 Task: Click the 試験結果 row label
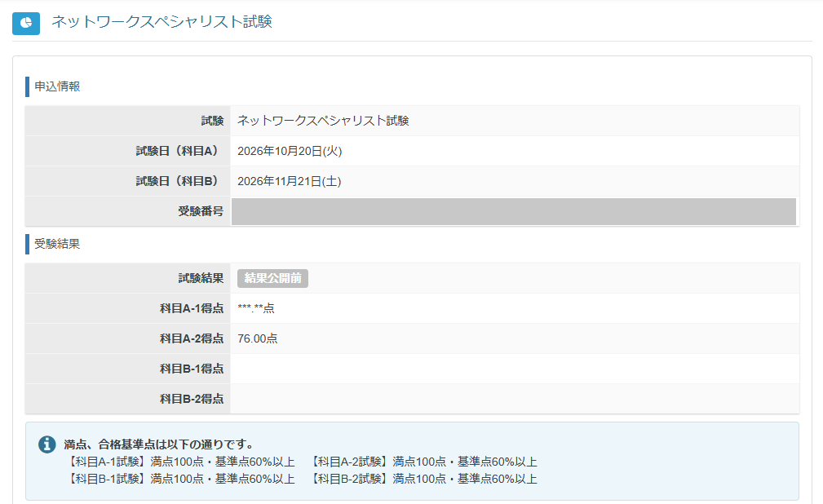[x=201, y=278]
